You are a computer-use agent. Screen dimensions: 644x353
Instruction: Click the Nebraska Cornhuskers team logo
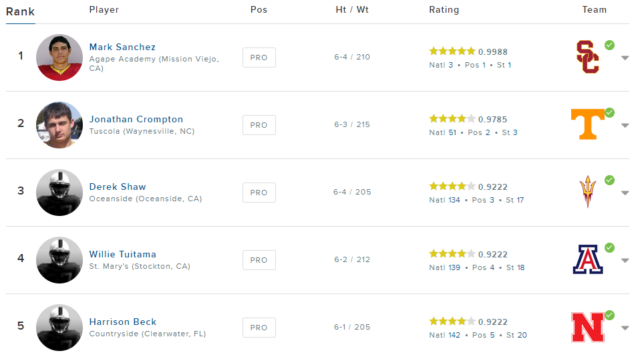(588, 327)
